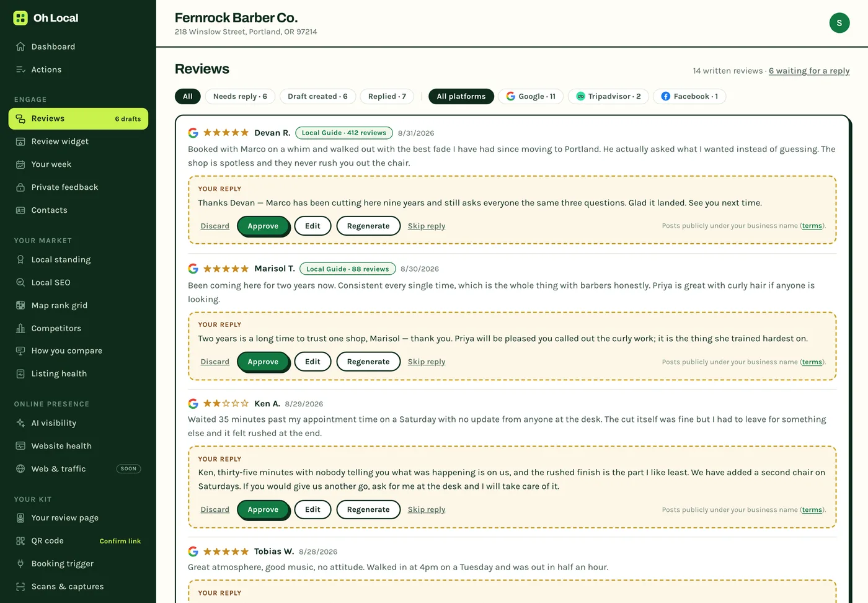Click the Map rank grid icon
Viewport: 868px width, 603px height.
pos(20,305)
